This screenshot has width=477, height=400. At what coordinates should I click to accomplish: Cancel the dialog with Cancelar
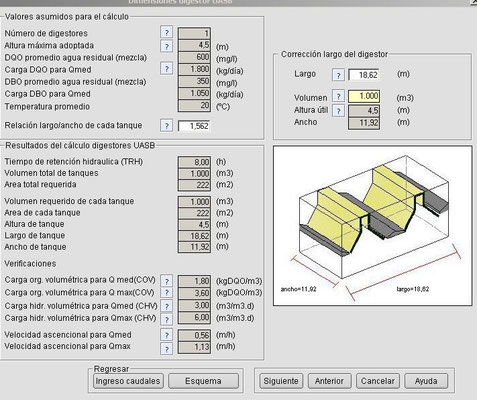(x=378, y=381)
